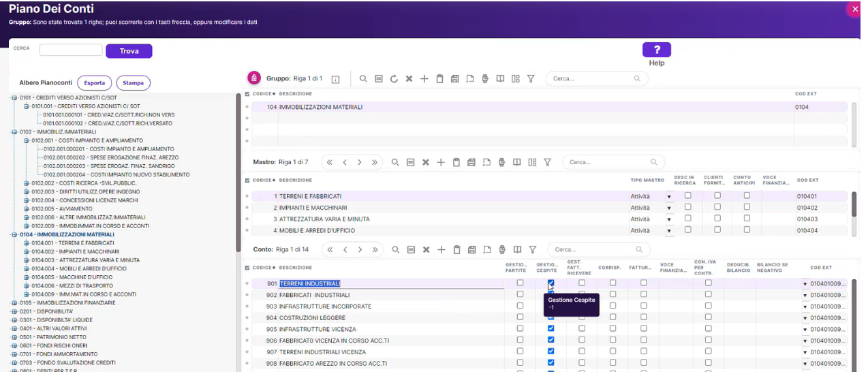Toggle Clienti Fornit. for IMPIANTI E MACCHINARI
Image resolution: width=868 pixels, height=378 pixels.
[x=717, y=206]
